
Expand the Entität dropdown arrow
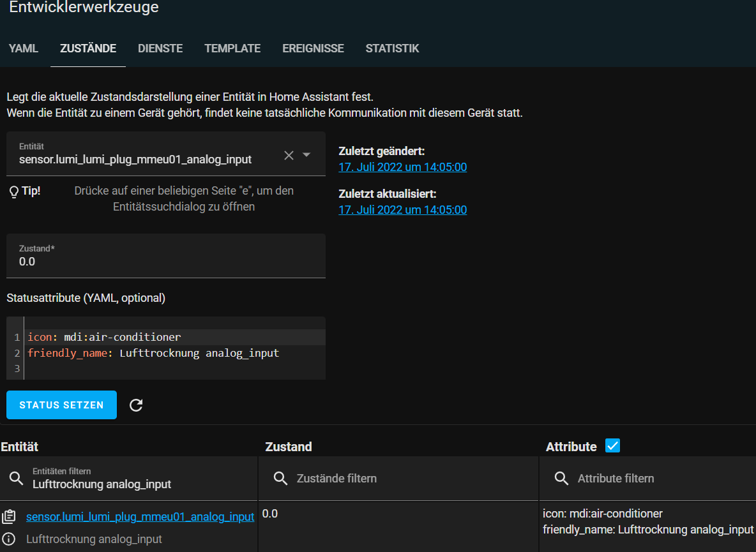[306, 155]
